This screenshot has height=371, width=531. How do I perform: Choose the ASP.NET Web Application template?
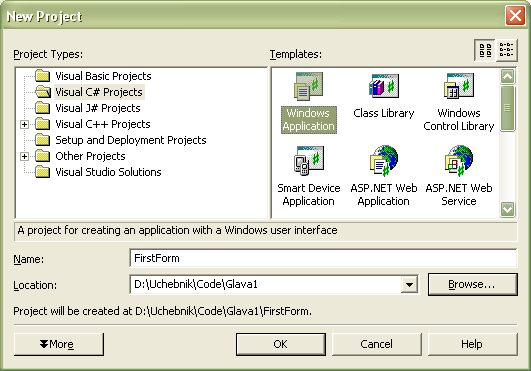[384, 176]
